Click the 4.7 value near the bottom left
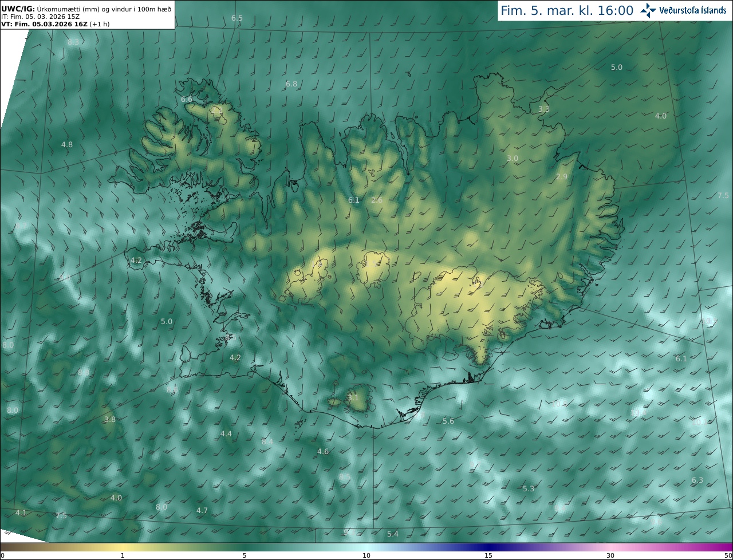Image resolution: width=733 pixels, height=560 pixels. pyautogui.click(x=202, y=511)
